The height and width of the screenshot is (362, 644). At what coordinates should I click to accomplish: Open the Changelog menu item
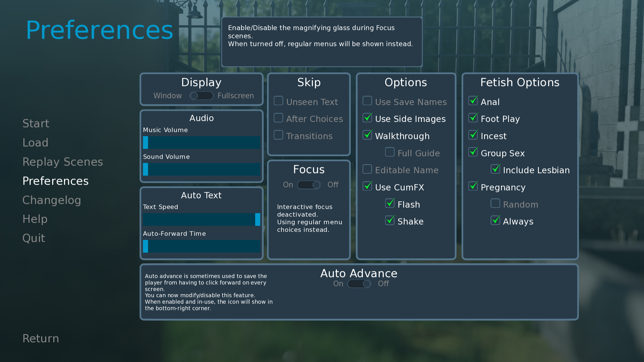coord(52,200)
